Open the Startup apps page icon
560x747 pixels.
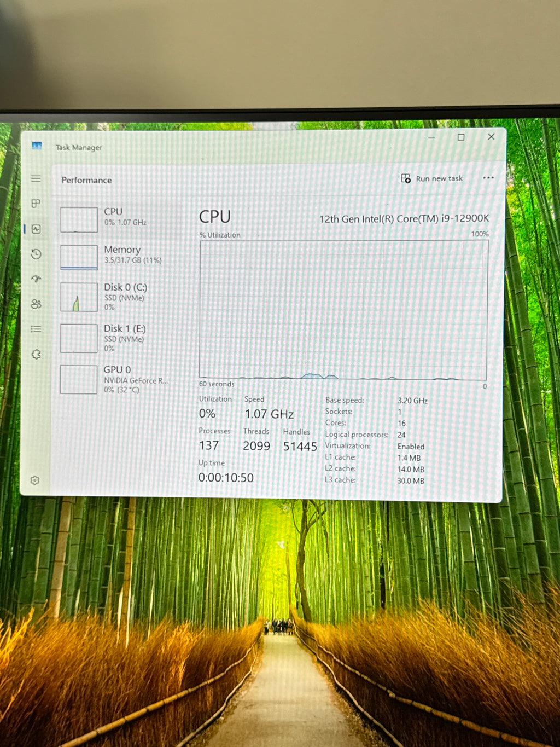coord(36,279)
